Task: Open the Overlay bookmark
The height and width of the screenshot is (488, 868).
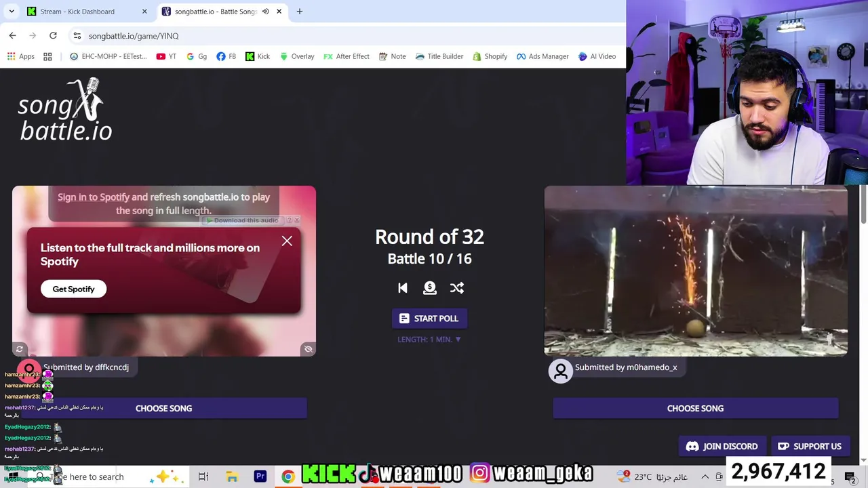Action: (x=297, y=56)
